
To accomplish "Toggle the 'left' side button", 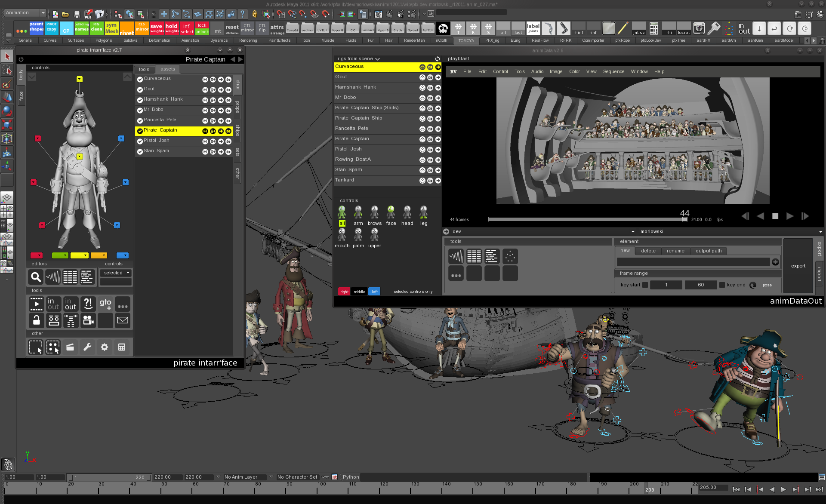I will [x=375, y=292].
